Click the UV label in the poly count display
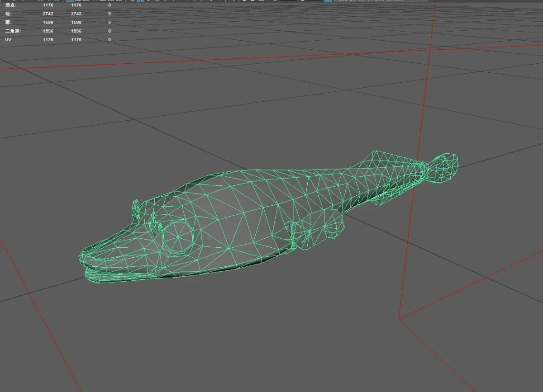This screenshot has width=543, height=392. pos(8,40)
